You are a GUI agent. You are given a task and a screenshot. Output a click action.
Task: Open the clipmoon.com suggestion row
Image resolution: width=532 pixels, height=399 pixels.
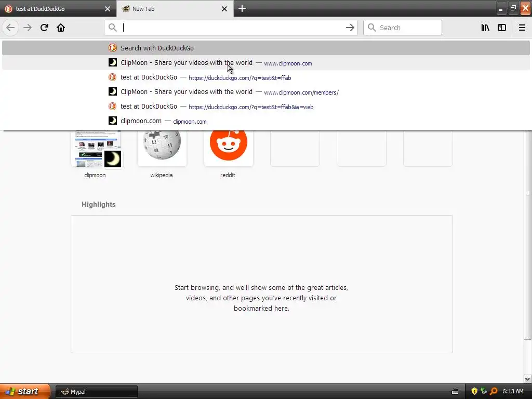pos(265,121)
